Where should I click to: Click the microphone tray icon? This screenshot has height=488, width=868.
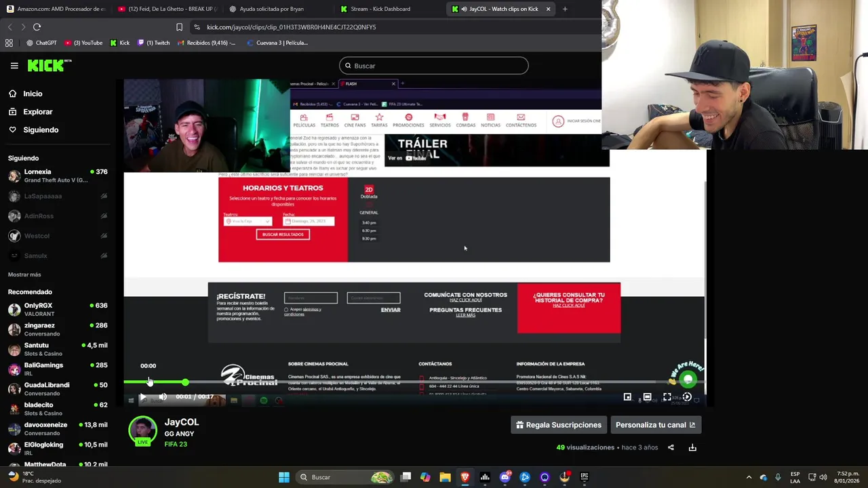[778, 477]
